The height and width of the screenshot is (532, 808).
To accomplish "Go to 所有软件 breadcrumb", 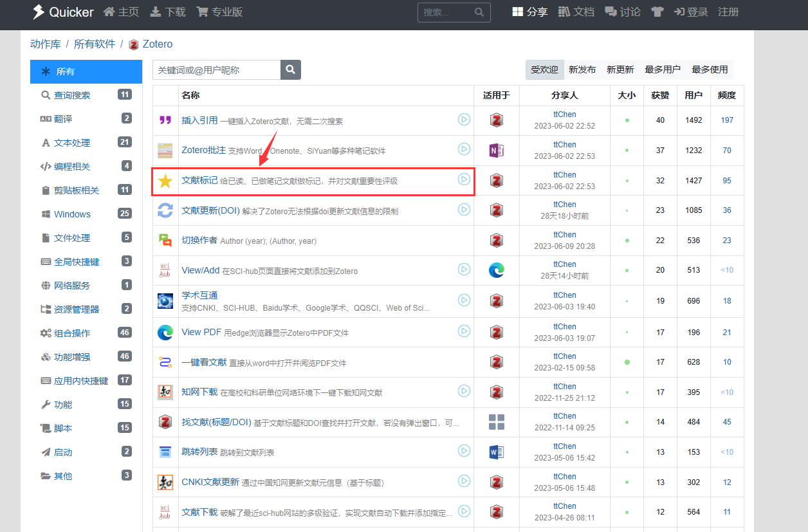I will coord(95,44).
